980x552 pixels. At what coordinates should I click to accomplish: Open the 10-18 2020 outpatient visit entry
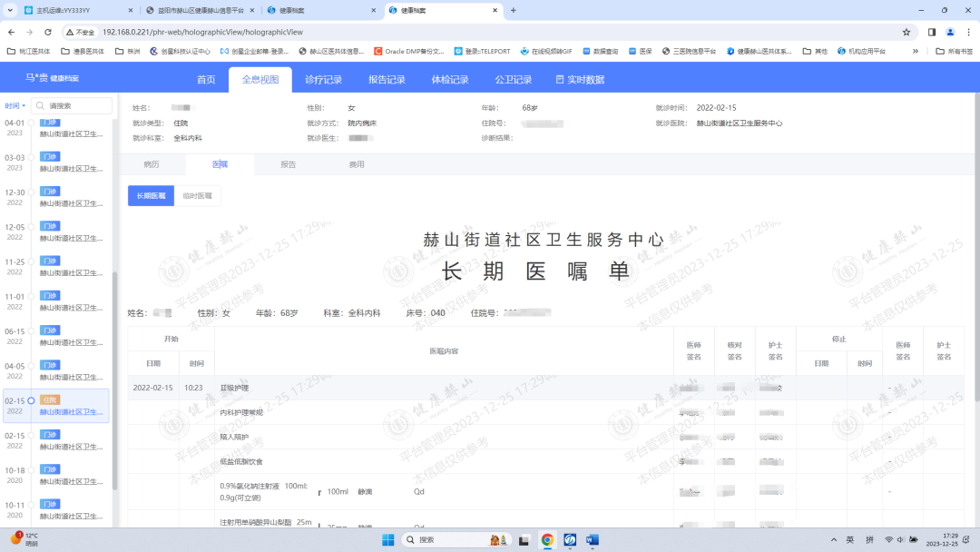pyautogui.click(x=57, y=475)
